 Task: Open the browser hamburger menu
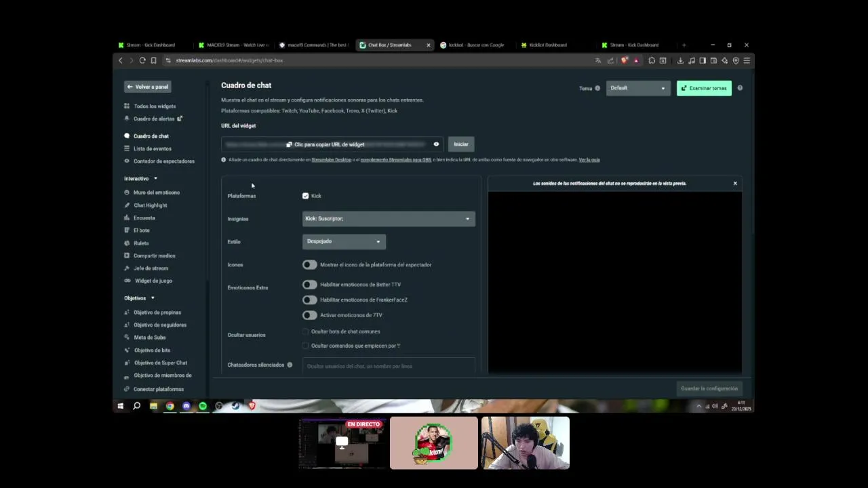pyautogui.click(x=747, y=60)
